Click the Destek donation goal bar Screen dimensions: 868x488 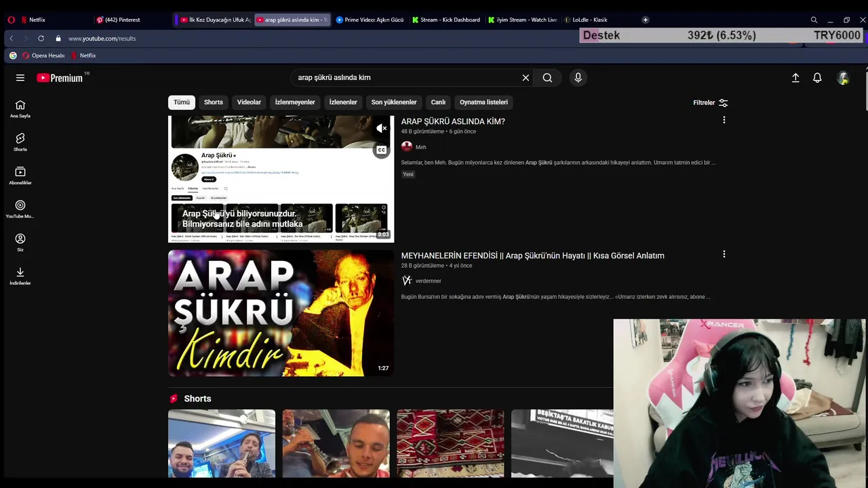click(x=722, y=35)
